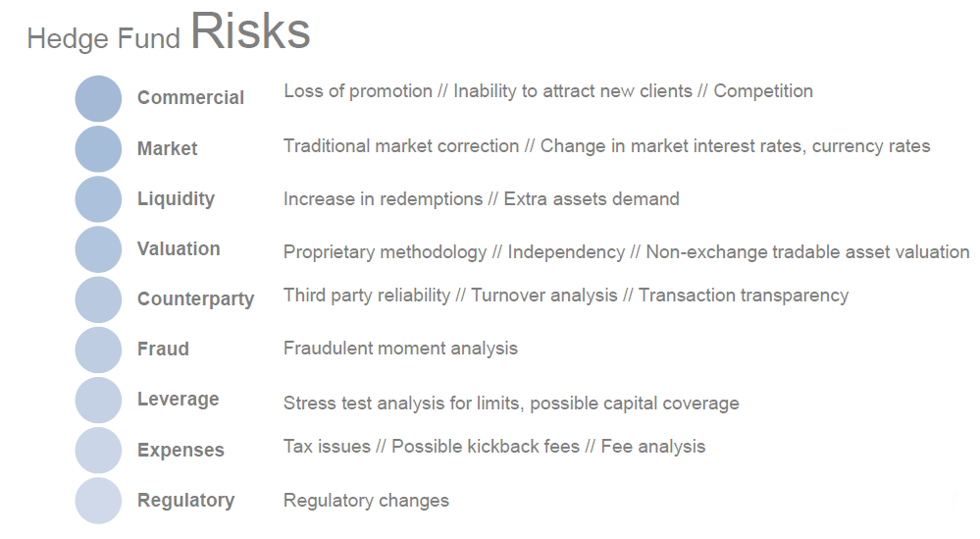Select the circle next to Fraud
The height and width of the screenshot is (539, 980).
98,350
